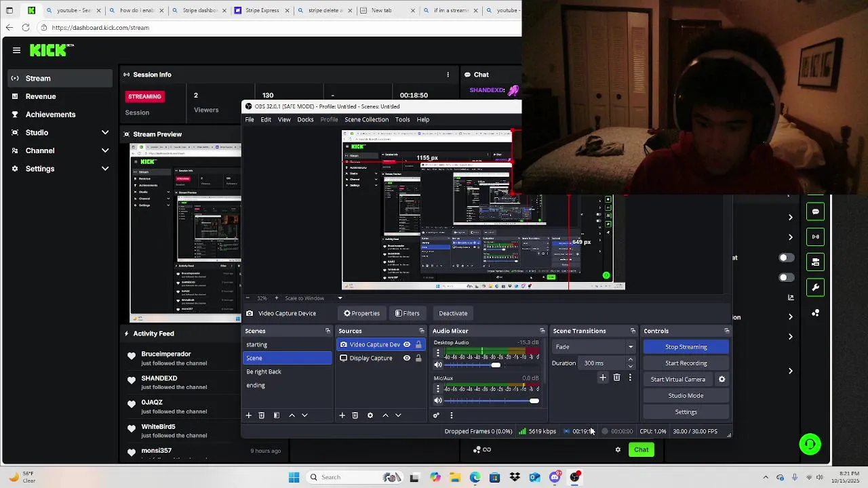
Task: Open Kick broadcast signal icon in right toolbar
Action: coord(815,237)
